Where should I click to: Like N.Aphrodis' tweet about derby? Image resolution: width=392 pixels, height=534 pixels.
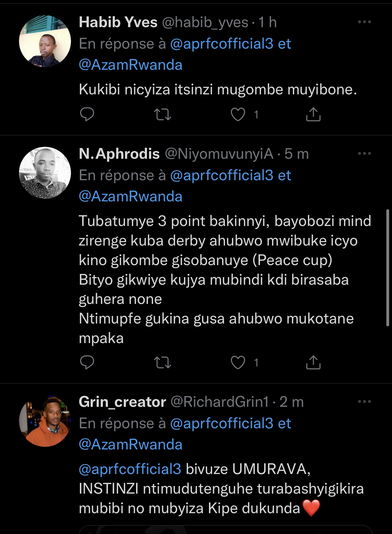(238, 362)
